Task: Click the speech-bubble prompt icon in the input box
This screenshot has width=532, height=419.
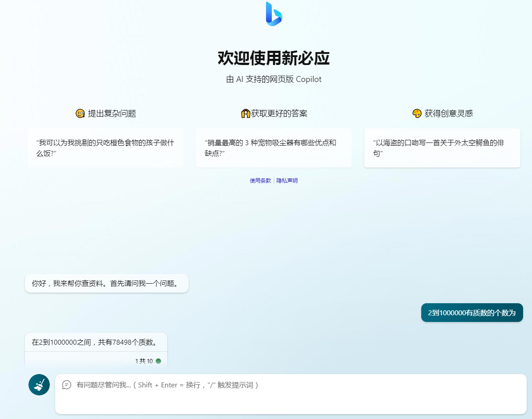Action: pos(67,385)
